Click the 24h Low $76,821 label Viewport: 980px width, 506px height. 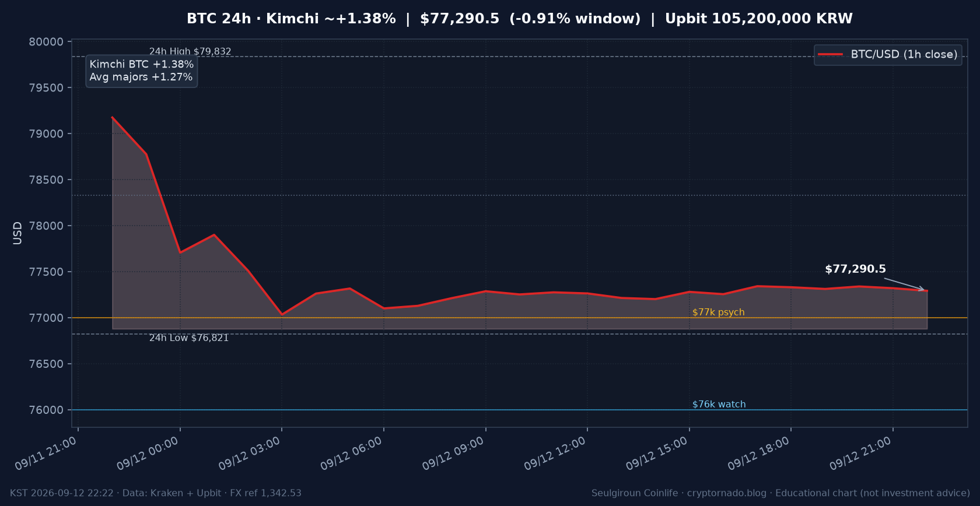[189, 338]
